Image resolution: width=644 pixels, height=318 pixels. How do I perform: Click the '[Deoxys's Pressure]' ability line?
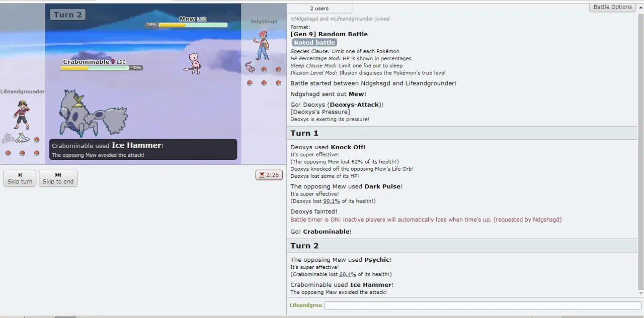click(320, 112)
